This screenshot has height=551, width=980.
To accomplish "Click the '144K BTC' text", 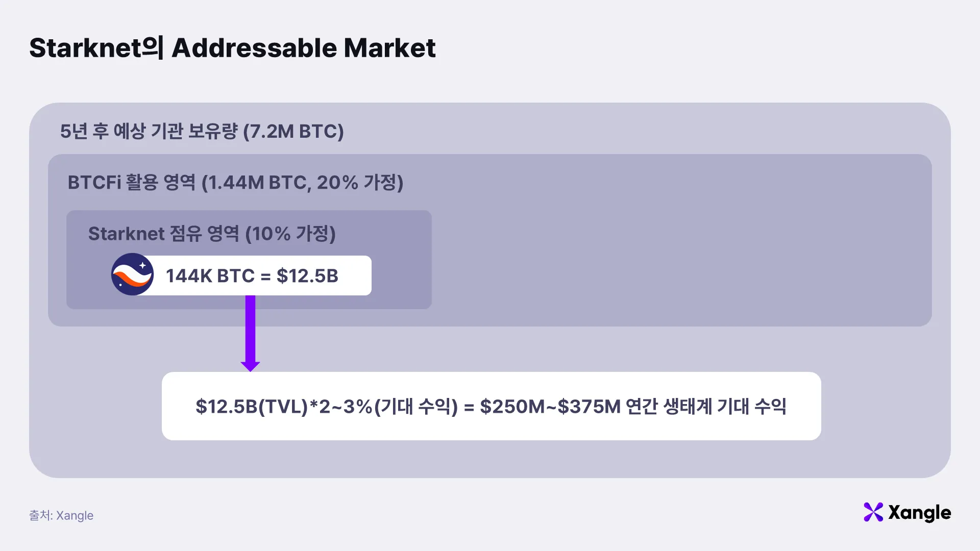I will [x=210, y=276].
